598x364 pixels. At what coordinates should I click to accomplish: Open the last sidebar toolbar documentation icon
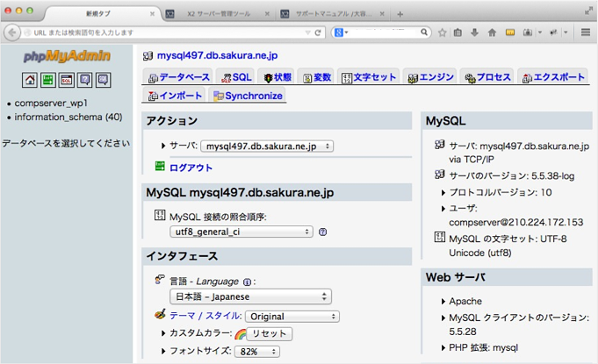tap(103, 80)
